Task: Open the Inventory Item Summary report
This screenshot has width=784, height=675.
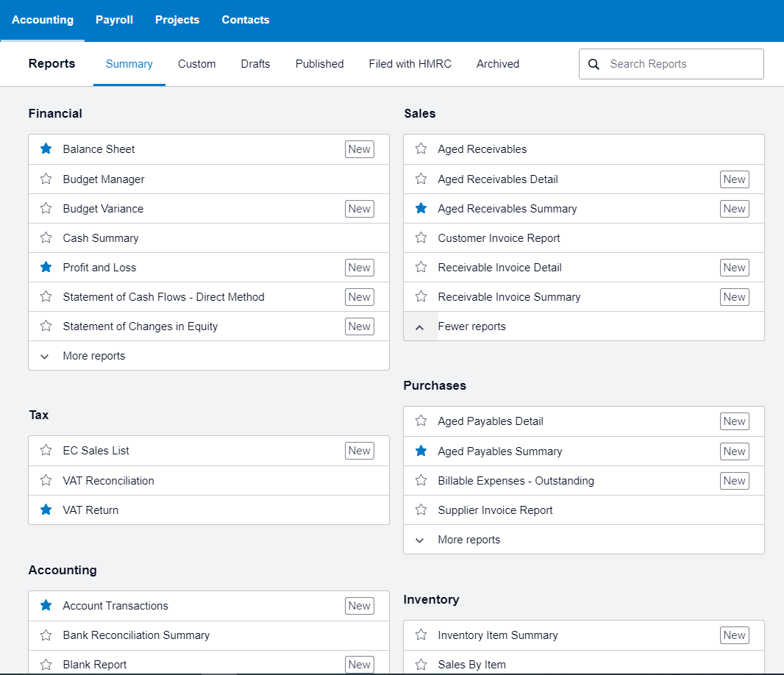Action: [498, 635]
